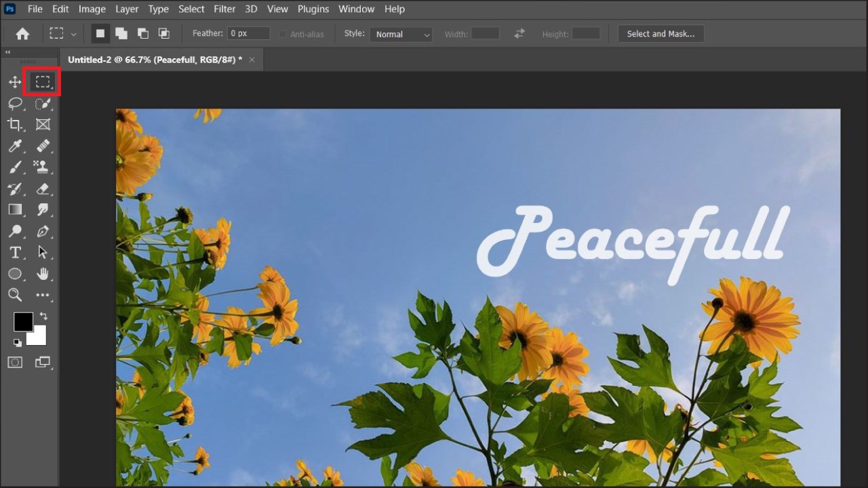868x488 pixels.
Task: Collapse the tools panel with double arrows
Action: [7, 52]
